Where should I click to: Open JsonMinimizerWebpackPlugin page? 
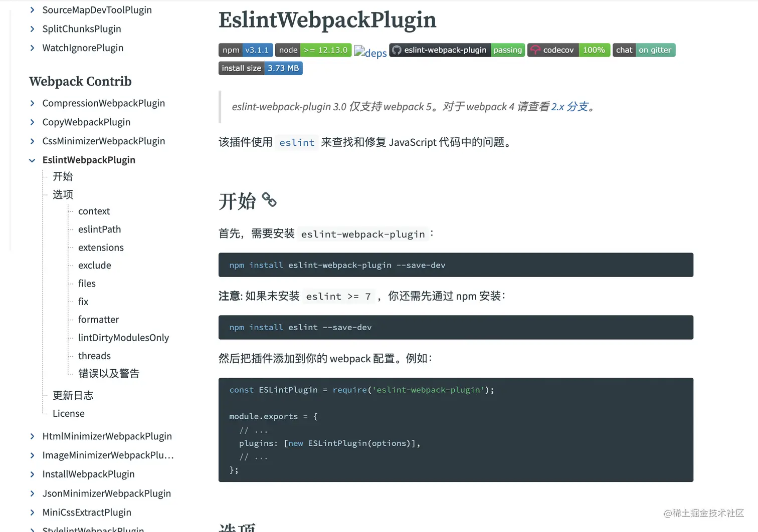tap(106, 493)
